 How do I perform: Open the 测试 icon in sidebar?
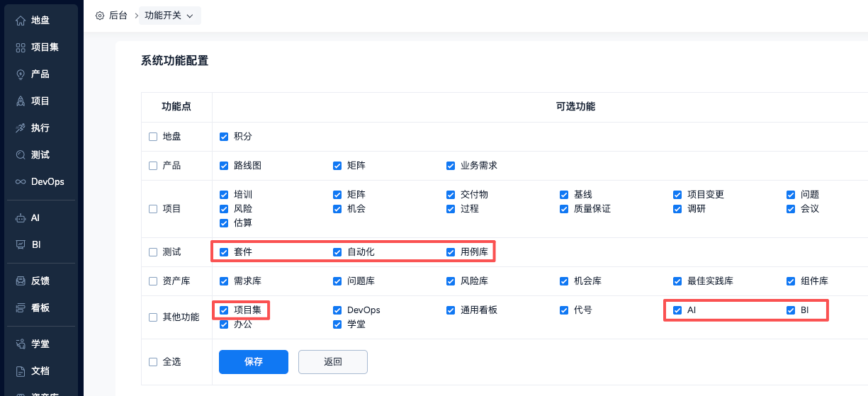21,155
